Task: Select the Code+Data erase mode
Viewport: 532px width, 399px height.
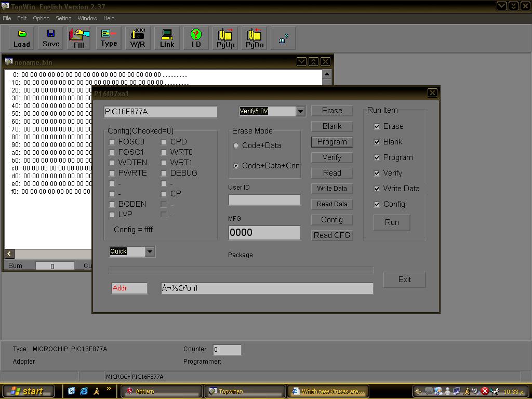Action: point(236,145)
